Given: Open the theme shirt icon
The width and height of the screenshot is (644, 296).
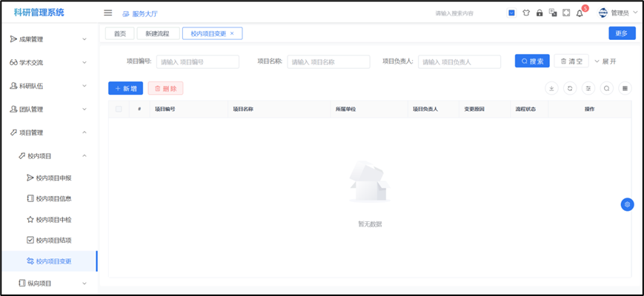Looking at the screenshot, I should point(525,13).
